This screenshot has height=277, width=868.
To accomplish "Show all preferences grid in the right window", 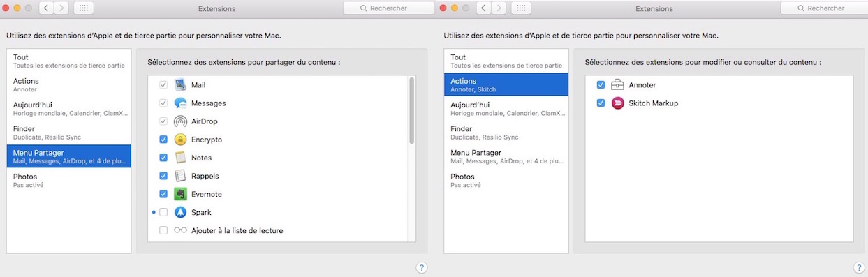I will click(x=520, y=8).
